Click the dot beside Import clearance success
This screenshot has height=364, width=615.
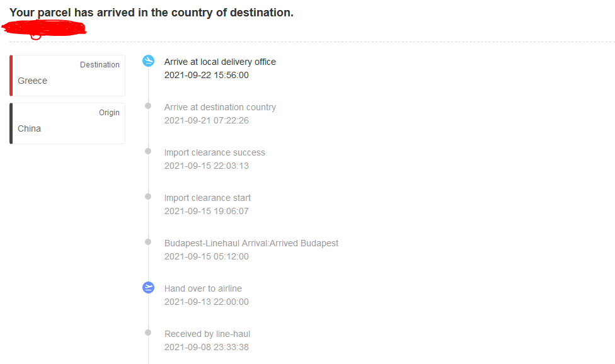(148, 151)
